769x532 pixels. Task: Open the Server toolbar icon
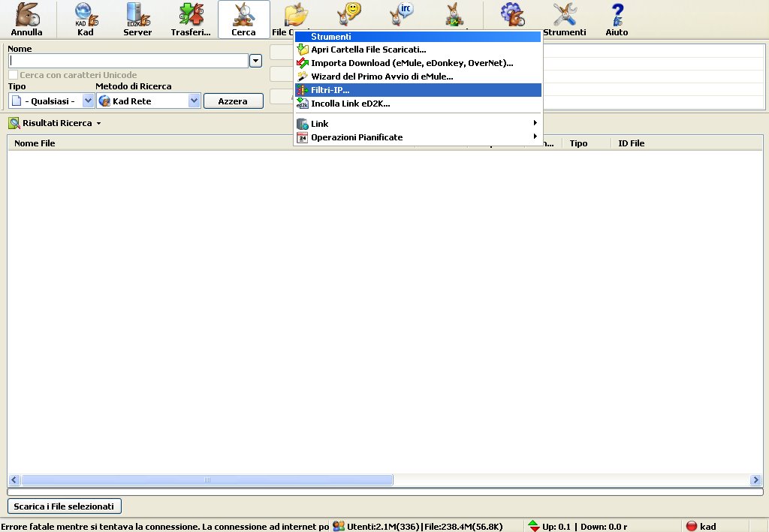(138, 14)
